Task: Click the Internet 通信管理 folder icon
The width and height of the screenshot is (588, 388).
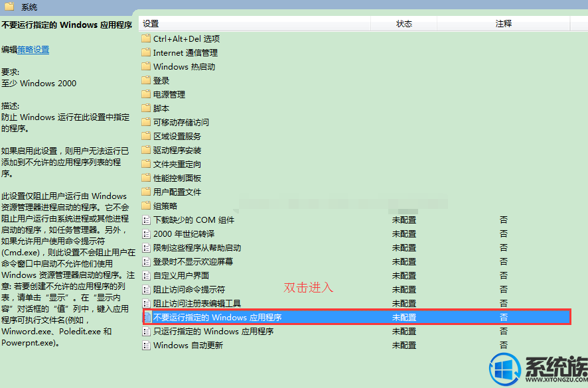Action: (146, 52)
